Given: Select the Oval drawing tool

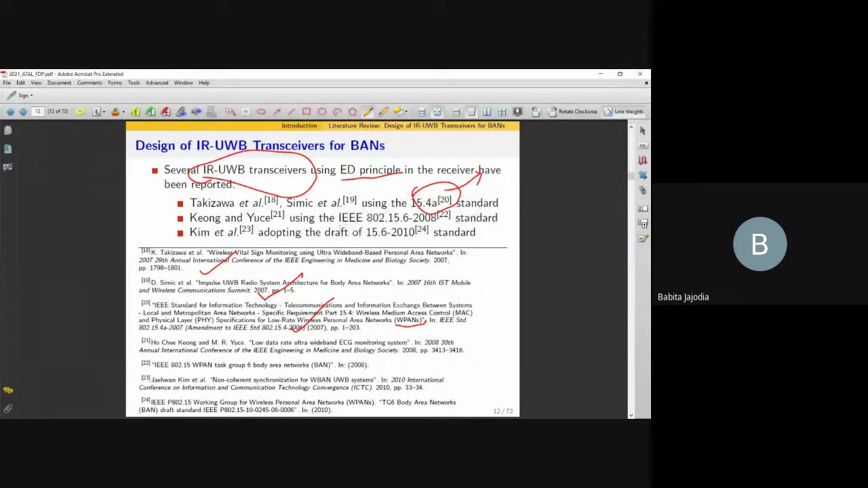Looking at the screenshot, I should pos(321,112).
